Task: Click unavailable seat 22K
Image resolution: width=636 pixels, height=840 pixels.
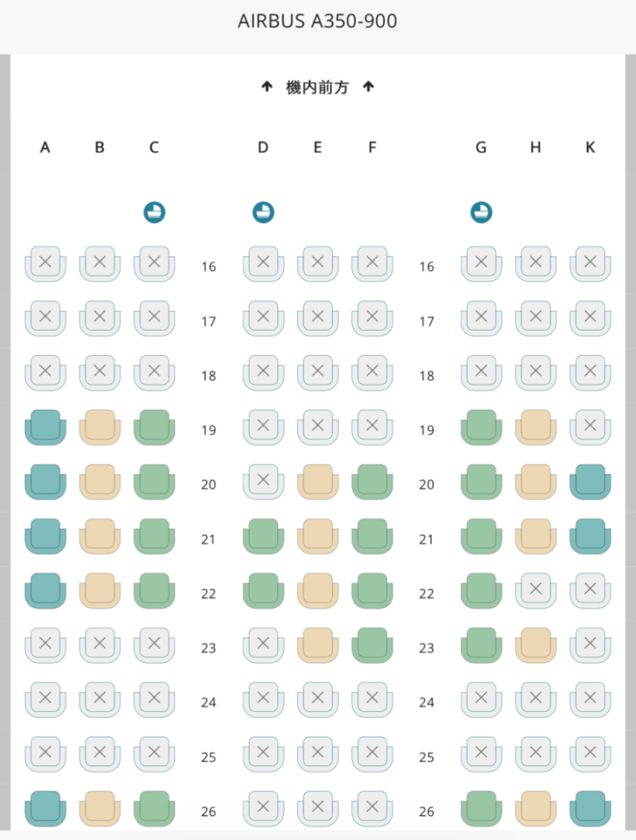Action: [x=590, y=591]
